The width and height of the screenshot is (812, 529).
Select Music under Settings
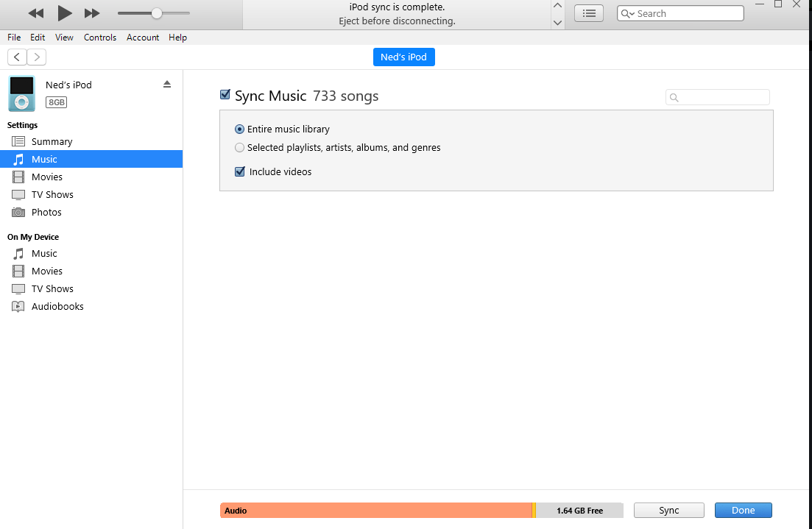point(91,159)
